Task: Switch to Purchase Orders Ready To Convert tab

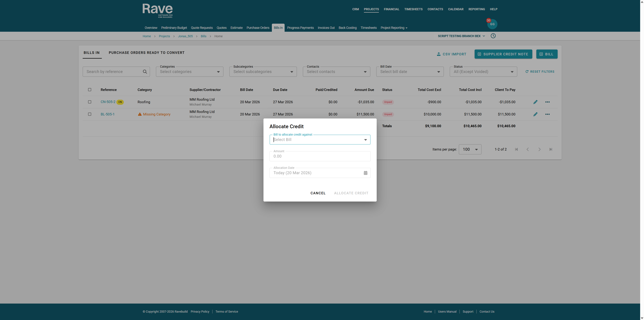Action: [x=147, y=53]
